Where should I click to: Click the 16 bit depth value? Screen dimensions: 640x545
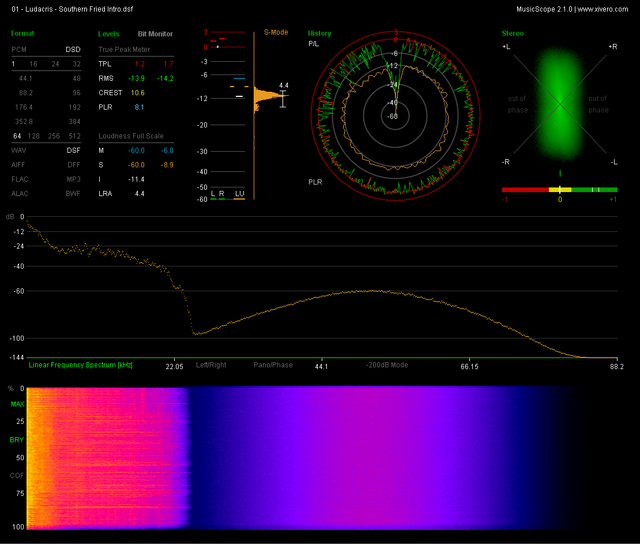pyautogui.click(x=33, y=64)
